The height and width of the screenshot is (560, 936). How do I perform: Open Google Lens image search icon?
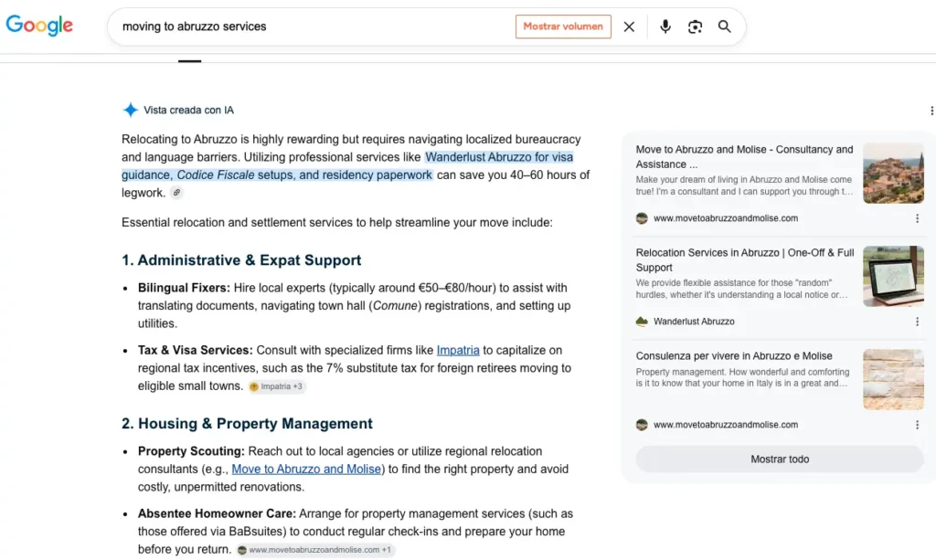pos(695,26)
